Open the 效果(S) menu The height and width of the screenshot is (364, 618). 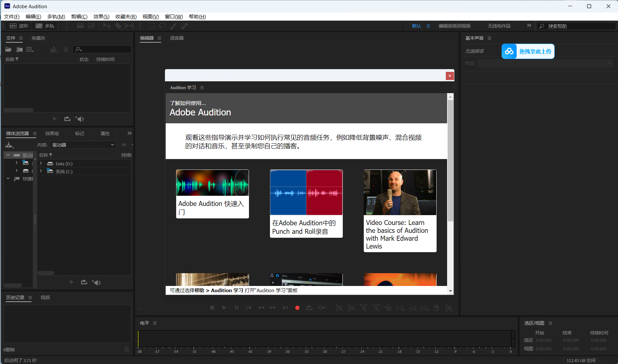pos(101,16)
